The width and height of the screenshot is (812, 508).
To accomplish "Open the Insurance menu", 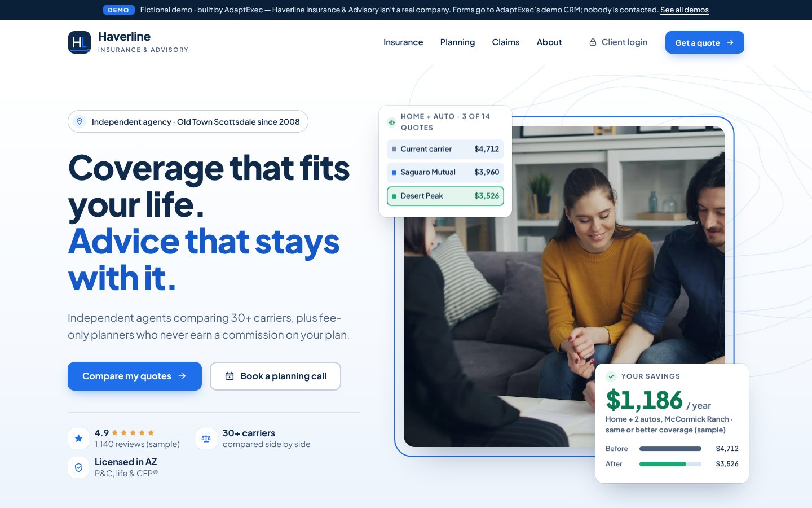I will (x=403, y=42).
